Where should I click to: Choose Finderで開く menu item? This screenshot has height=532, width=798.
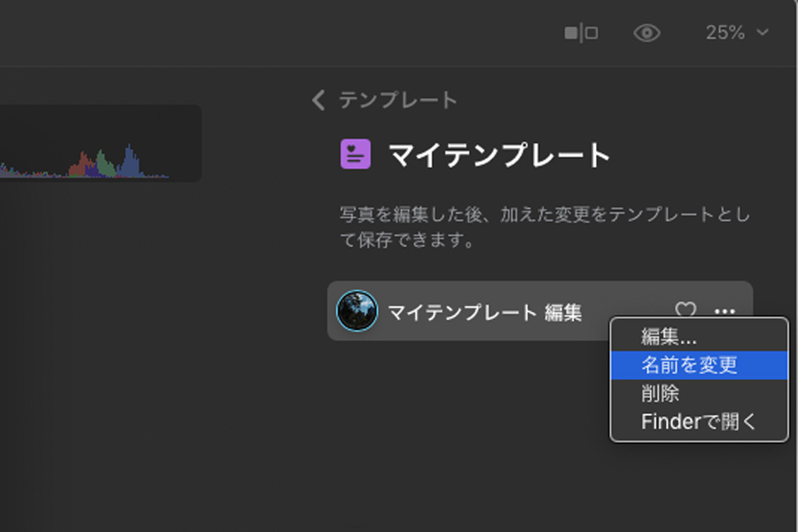[699, 421]
